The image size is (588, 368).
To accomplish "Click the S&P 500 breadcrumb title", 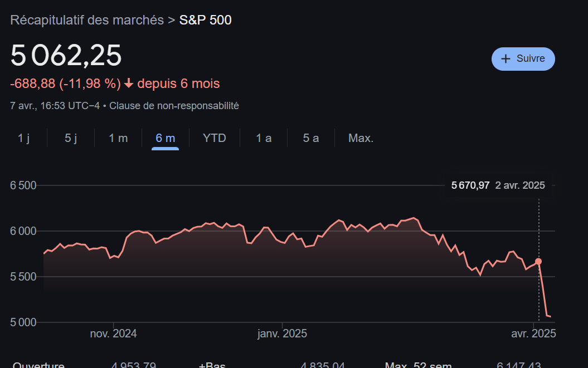I will (x=206, y=20).
